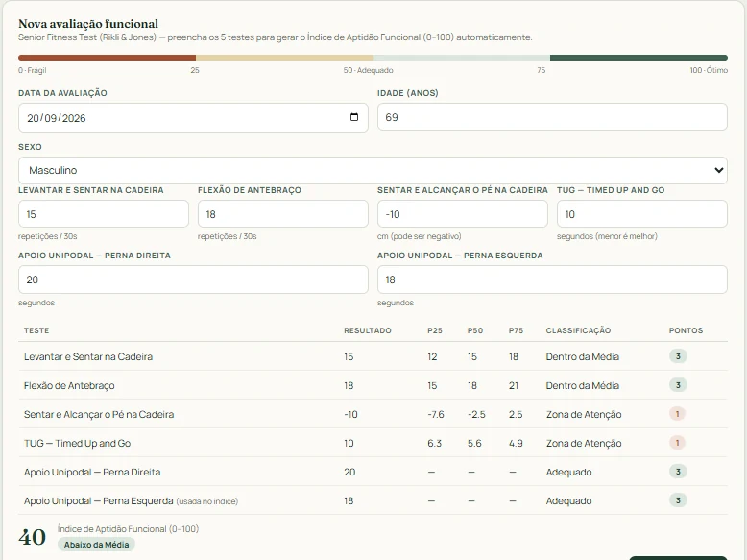Click 'Adequado' in Perna Direita row
This screenshot has height=560, width=747.
[568, 472]
